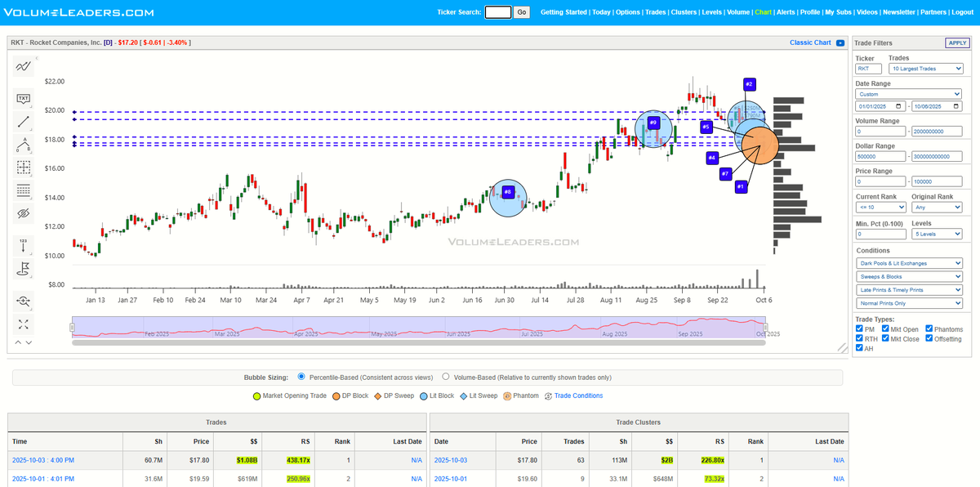Click the Ticker filter field RKT
Viewport: 980px width, 487px height.
pos(868,69)
